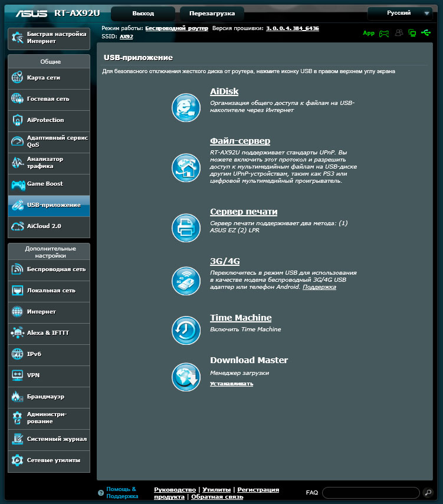The image size is (443, 504).
Task: Click the Game Boost gamepad icon
Action: coord(18,185)
